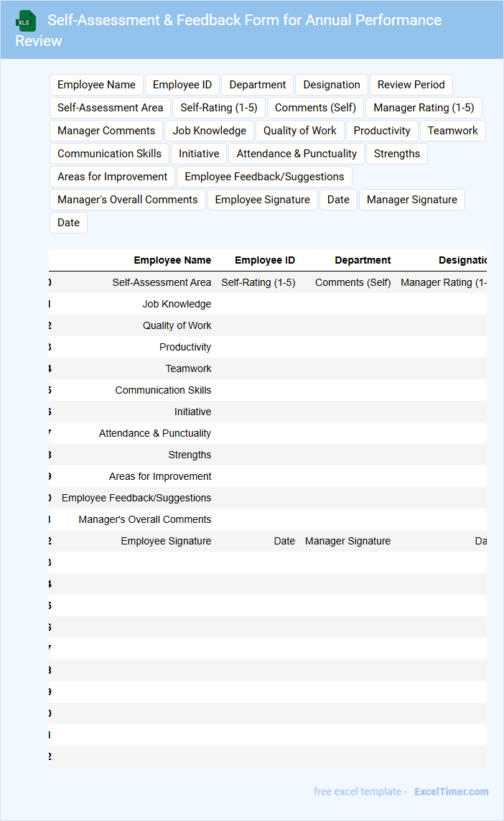Viewport: 504px width, 821px height.
Task: Click the Designation tag
Action: [332, 85]
